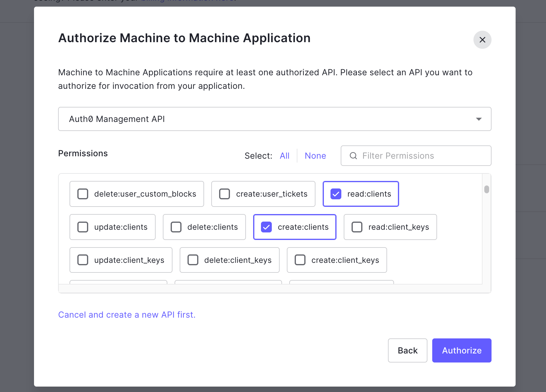Check the create:user_tickets checkbox

[x=225, y=194]
